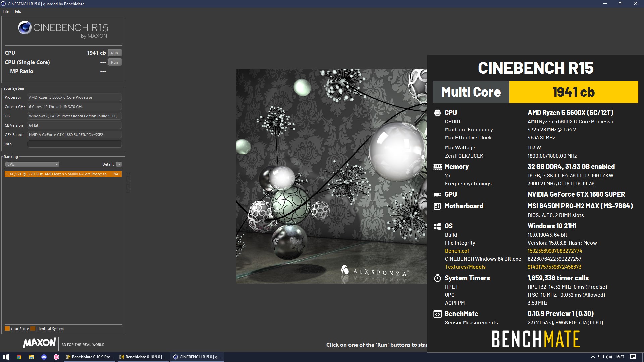Click the GPU card icon in BenchMate panel
The width and height of the screenshot is (644, 362).
437,194
